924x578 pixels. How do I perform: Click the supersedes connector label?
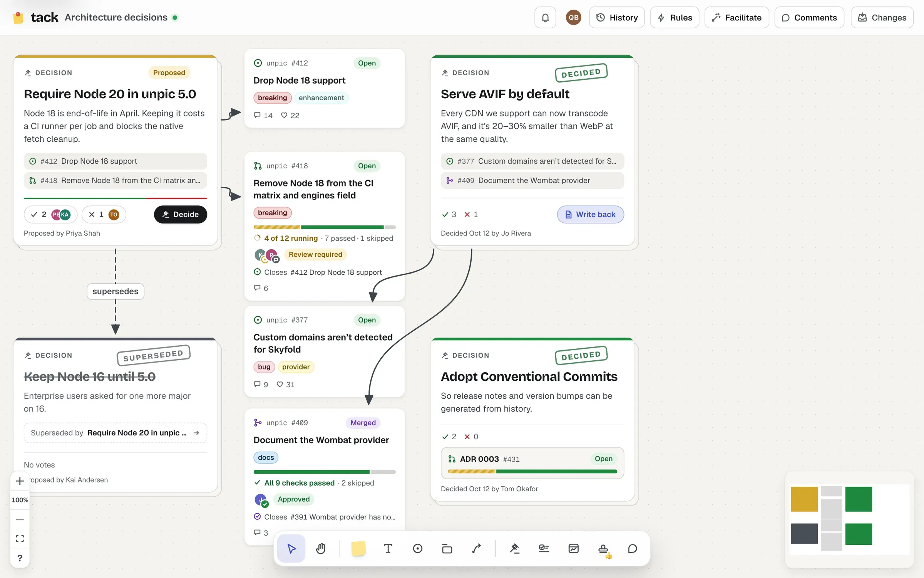[115, 291]
